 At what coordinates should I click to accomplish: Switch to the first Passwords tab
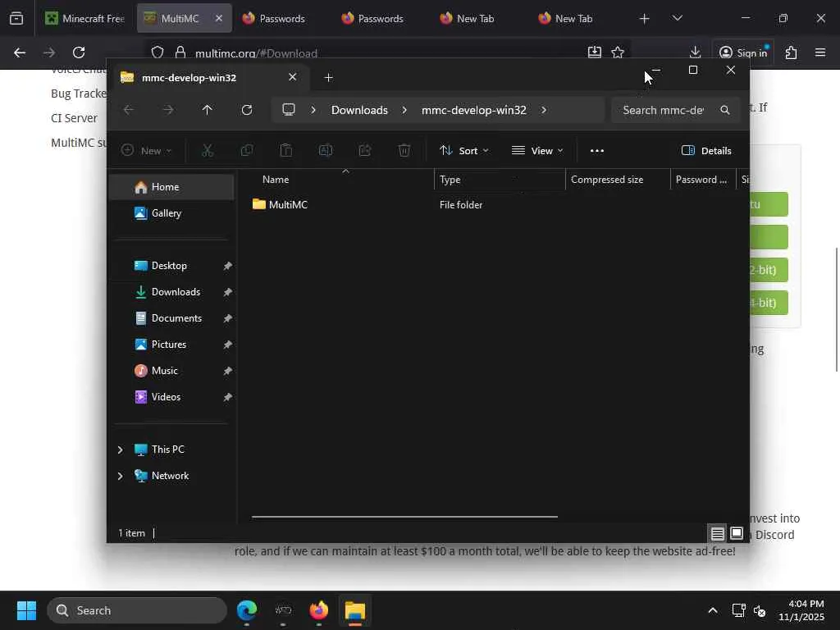(x=274, y=19)
